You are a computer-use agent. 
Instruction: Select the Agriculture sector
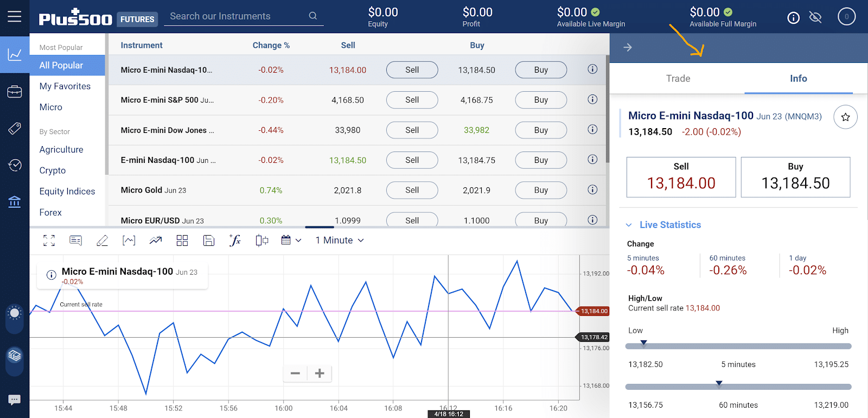[x=61, y=150]
